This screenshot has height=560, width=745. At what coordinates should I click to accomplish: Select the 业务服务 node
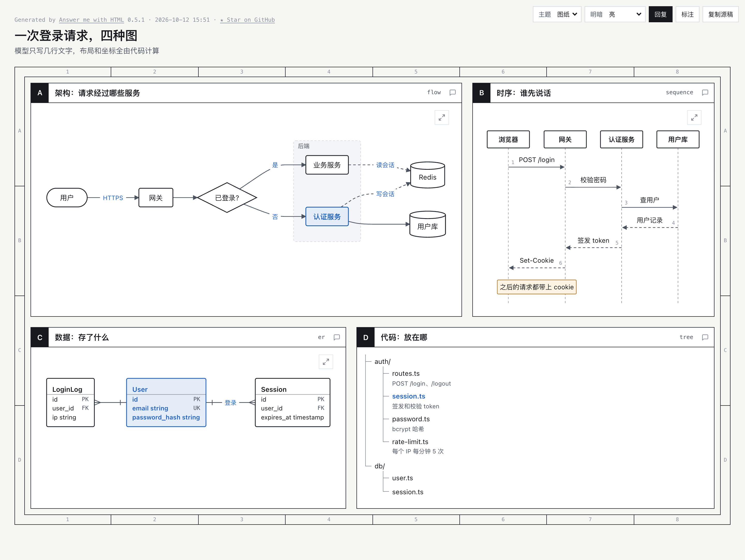(327, 165)
